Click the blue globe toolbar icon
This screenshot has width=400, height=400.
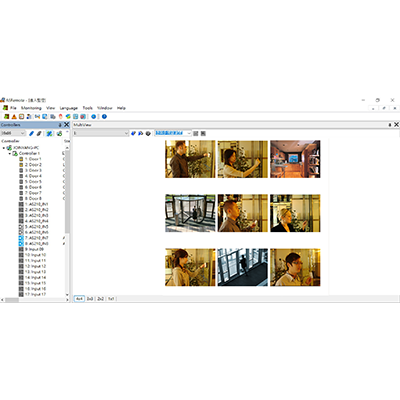click(94, 117)
